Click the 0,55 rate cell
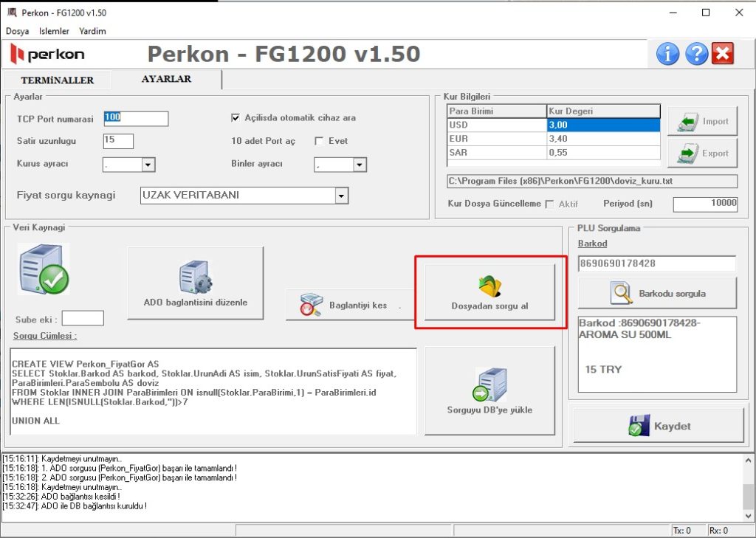This screenshot has height=538, width=756. [x=603, y=153]
